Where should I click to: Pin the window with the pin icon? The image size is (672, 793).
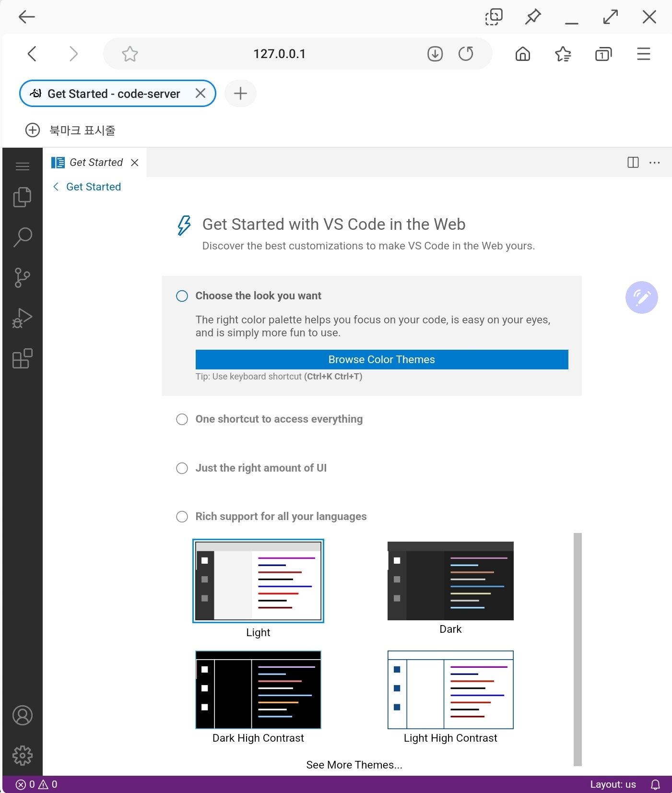pos(533,17)
